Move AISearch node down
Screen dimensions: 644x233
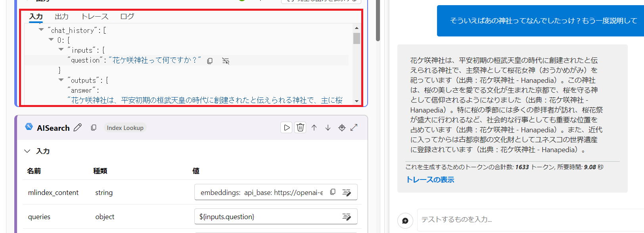[328, 128]
